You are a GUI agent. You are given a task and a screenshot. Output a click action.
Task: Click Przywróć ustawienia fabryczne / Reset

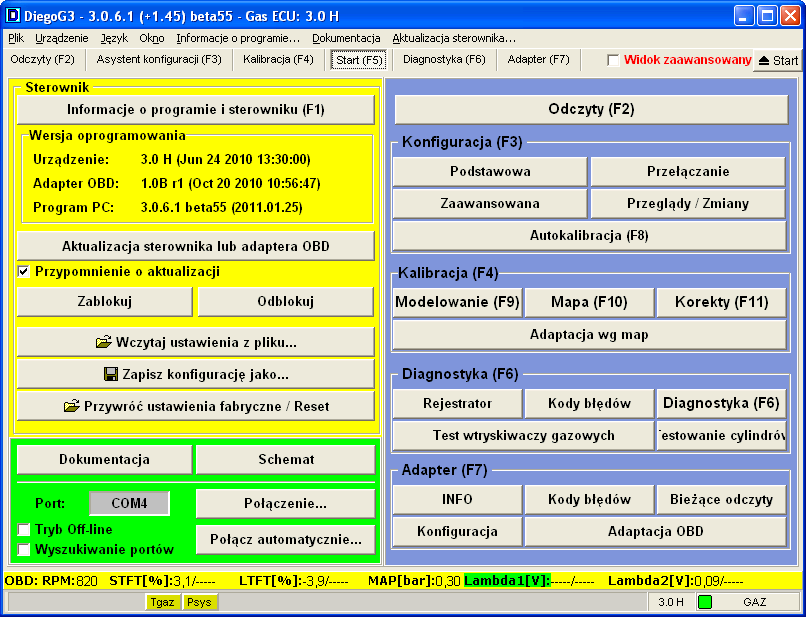tap(196, 406)
